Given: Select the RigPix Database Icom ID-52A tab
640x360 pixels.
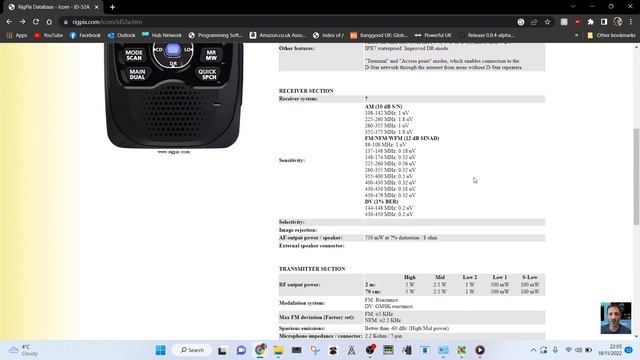Looking at the screenshot, I should tap(53, 7).
